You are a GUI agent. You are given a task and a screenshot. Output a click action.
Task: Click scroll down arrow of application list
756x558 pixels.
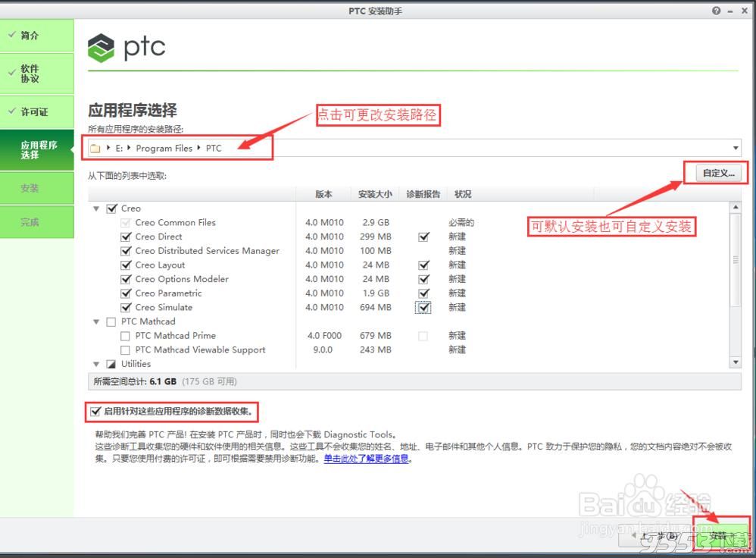[736, 362]
